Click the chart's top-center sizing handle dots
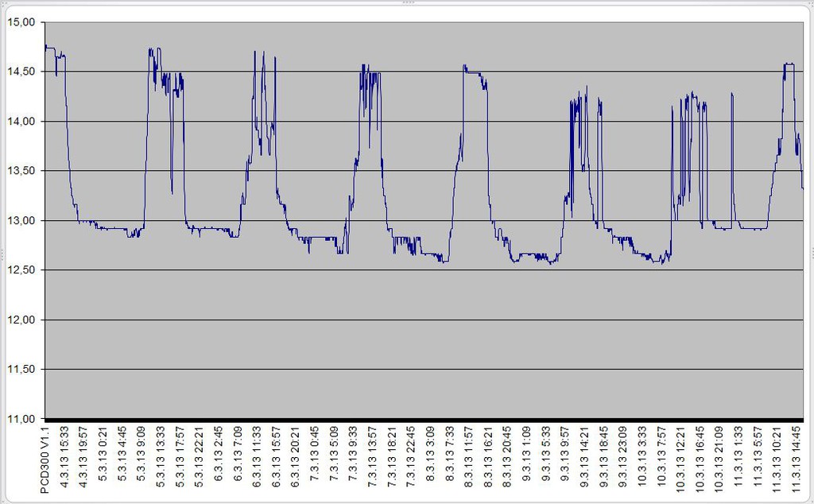The height and width of the screenshot is (504, 814). click(x=408, y=2)
